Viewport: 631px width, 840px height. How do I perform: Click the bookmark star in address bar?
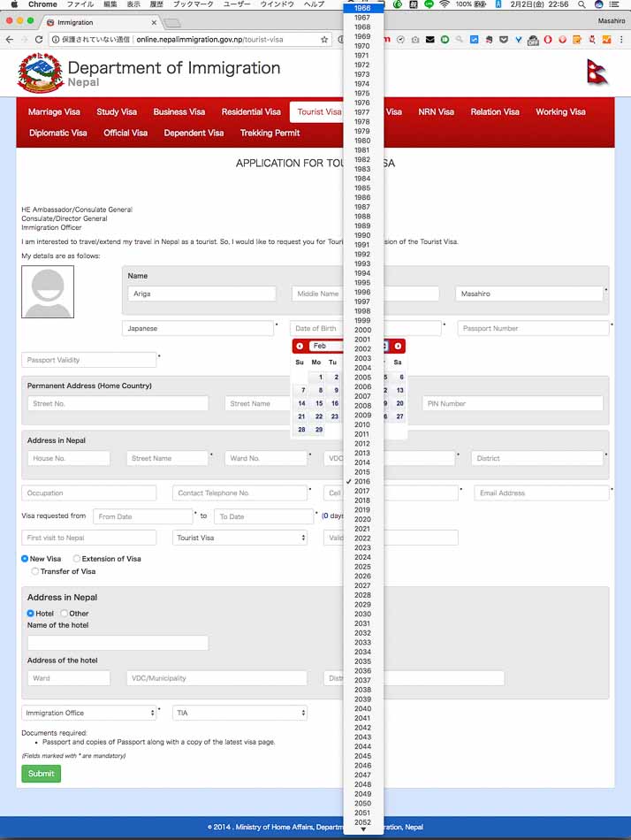click(x=324, y=40)
